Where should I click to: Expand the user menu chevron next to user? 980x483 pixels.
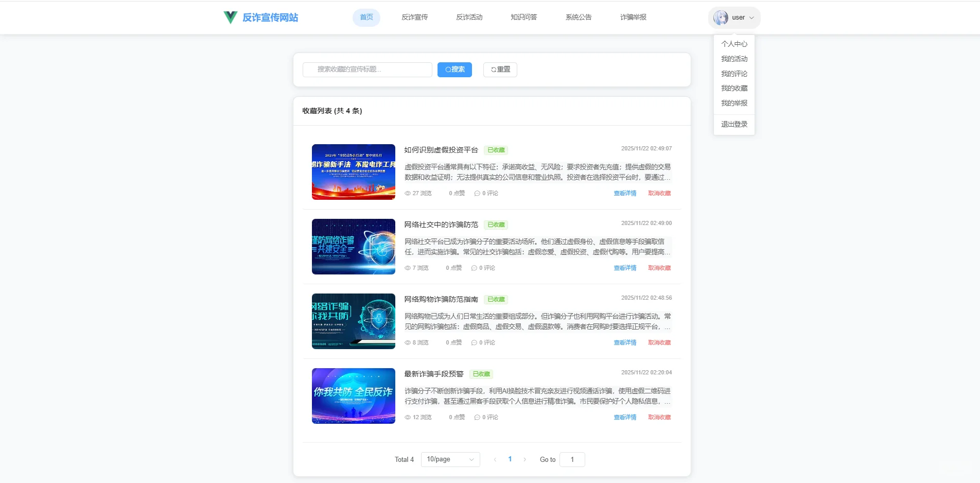click(752, 17)
